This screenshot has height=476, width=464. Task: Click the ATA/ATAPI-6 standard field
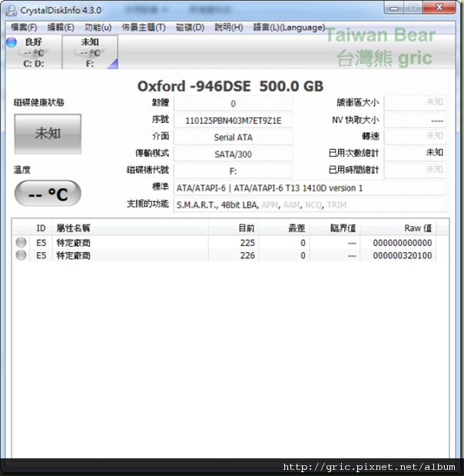tap(310, 188)
